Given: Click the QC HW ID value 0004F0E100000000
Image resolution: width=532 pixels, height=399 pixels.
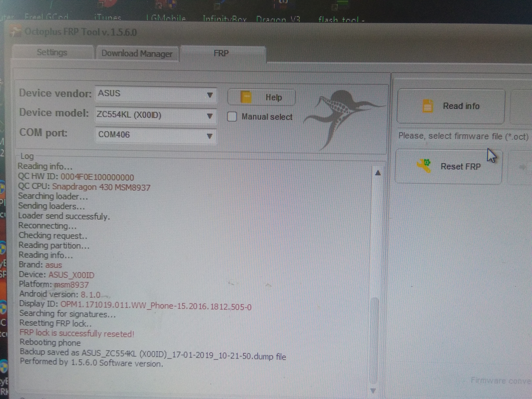Looking at the screenshot, I should click(x=97, y=177).
